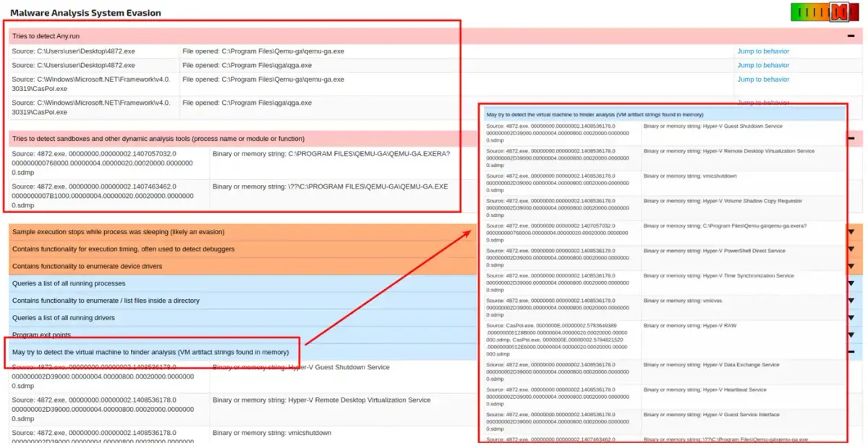Click the malware threat score meter
This screenshot has height=448, width=868.
tap(824, 12)
